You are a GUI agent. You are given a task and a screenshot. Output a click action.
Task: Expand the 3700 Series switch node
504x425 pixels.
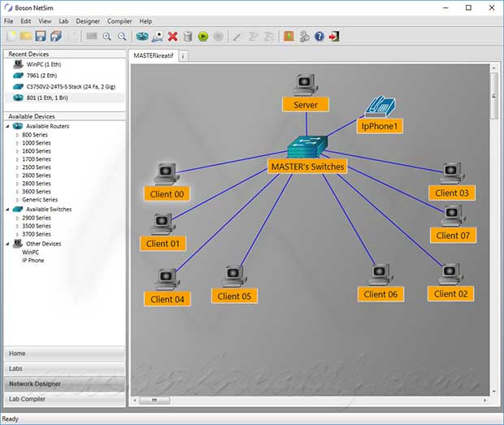tap(17, 234)
